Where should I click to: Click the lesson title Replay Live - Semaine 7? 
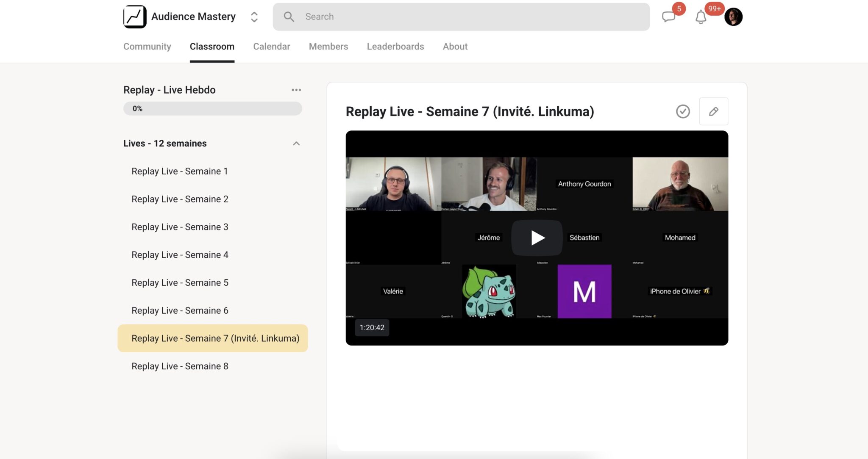point(470,111)
